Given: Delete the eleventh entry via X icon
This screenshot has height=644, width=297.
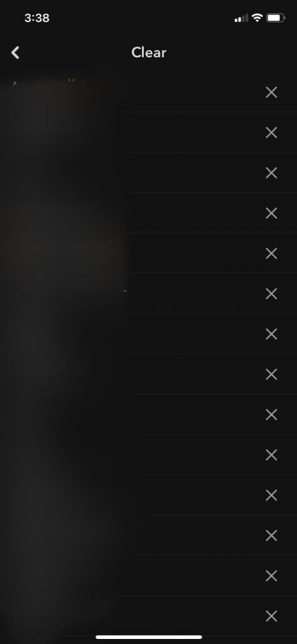Looking at the screenshot, I should pos(271,496).
